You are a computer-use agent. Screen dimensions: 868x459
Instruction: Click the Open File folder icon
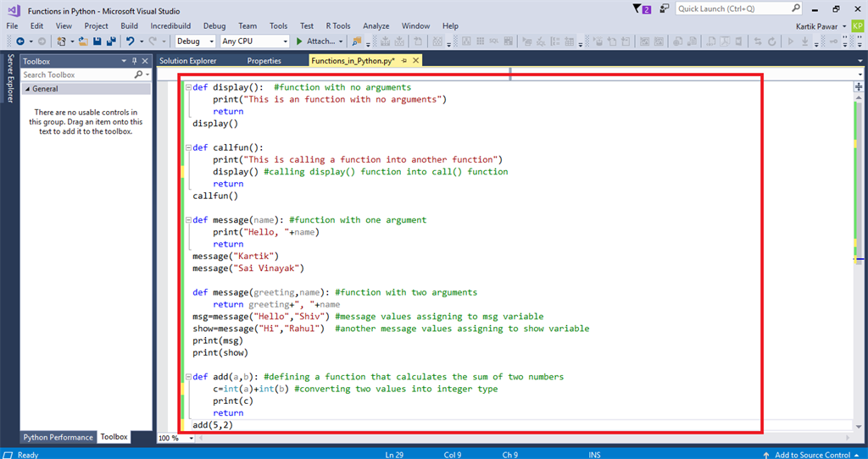tap(84, 41)
